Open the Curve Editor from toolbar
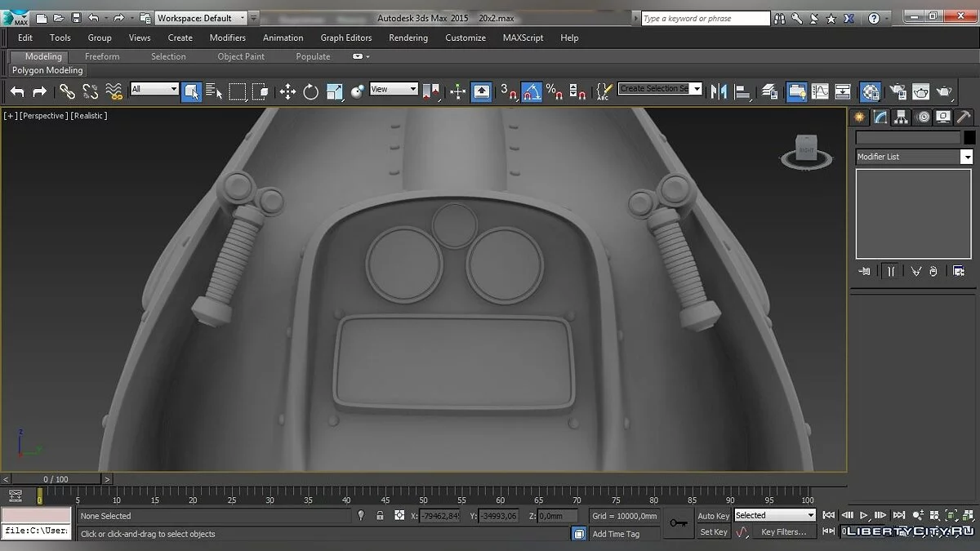980x551 pixels. (819, 91)
